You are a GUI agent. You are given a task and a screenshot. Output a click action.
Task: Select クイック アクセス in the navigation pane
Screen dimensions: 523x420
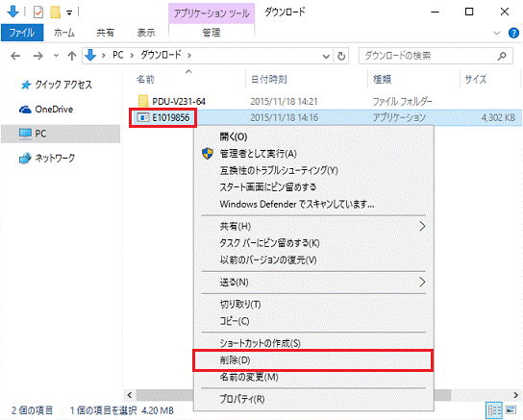pyautogui.click(x=56, y=85)
